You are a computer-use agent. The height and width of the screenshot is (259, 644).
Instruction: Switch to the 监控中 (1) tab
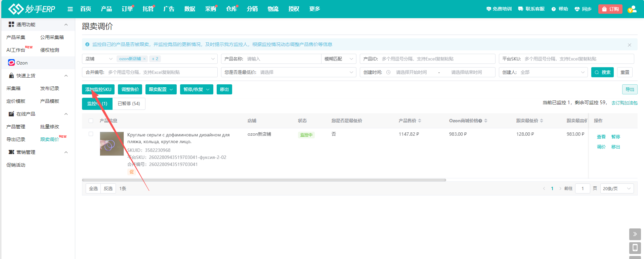[97, 103]
